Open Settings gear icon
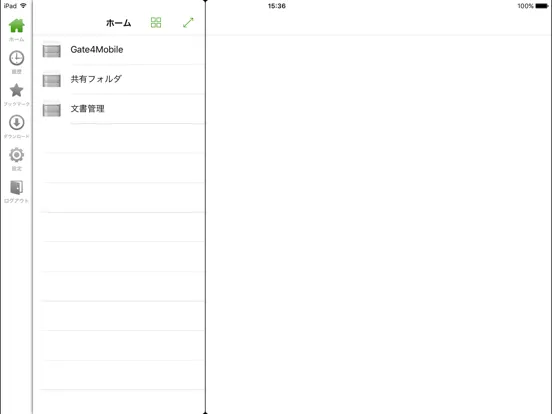 (x=16, y=155)
